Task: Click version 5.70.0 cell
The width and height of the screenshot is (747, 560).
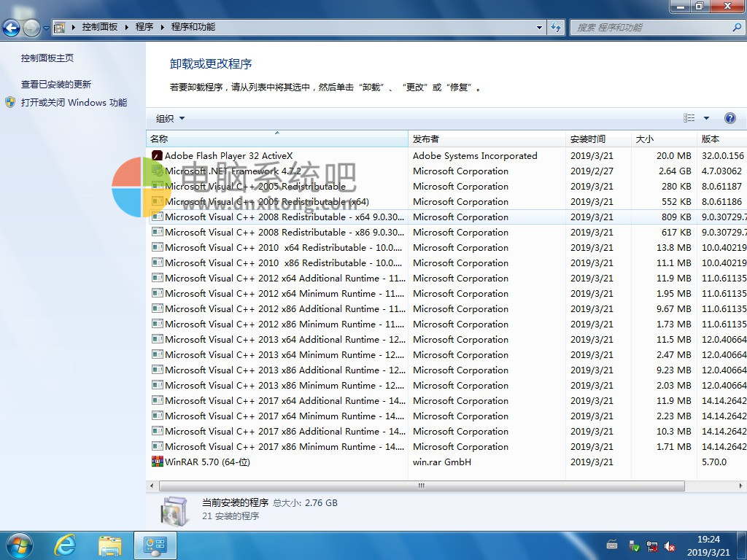Action: pos(713,462)
